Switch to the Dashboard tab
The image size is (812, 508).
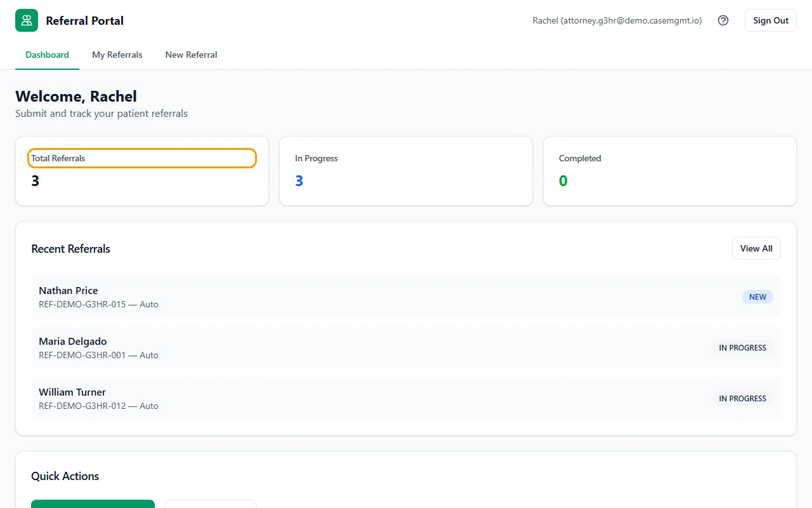[47, 55]
